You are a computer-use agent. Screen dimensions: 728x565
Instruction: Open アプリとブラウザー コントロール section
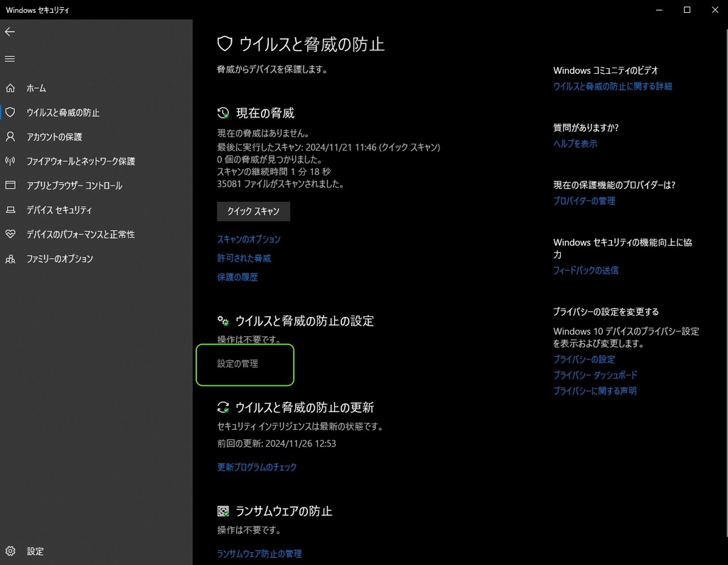click(74, 185)
